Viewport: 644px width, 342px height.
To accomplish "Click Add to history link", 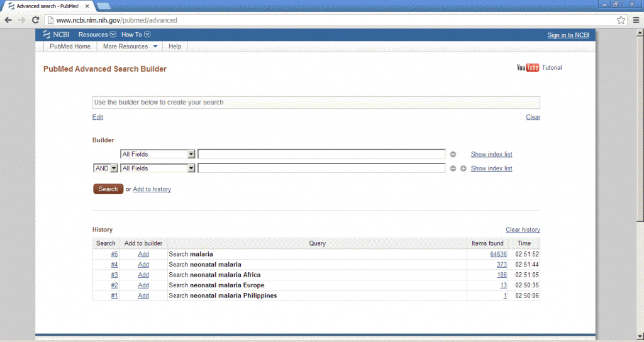I will [152, 189].
